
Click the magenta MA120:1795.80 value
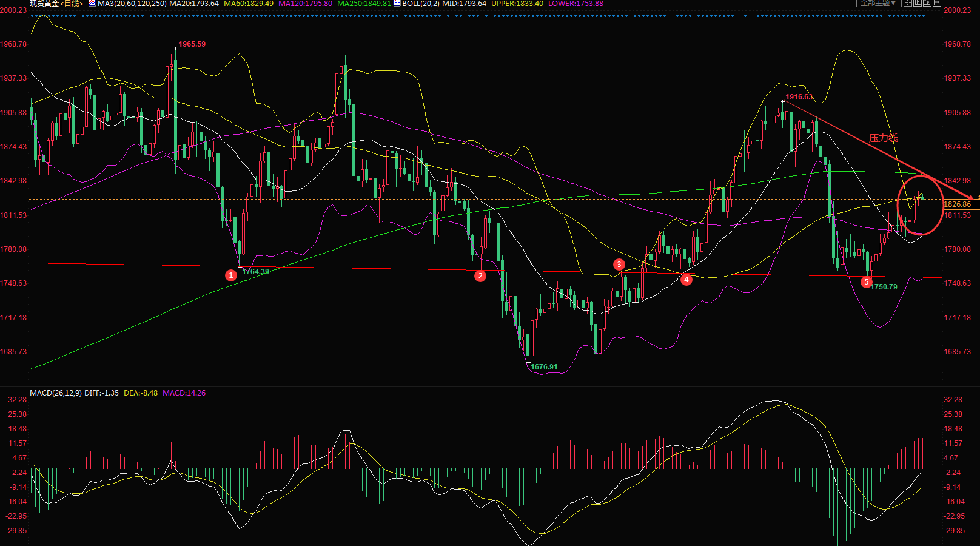point(305,4)
